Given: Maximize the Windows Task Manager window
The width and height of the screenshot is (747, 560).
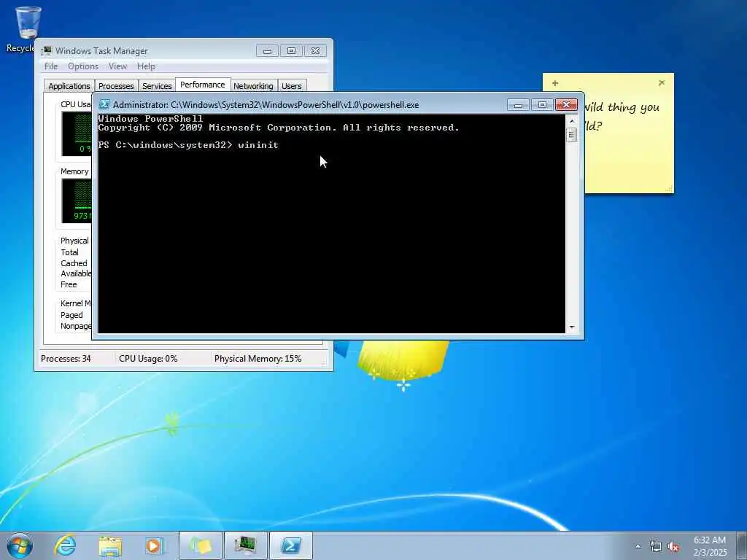Looking at the screenshot, I should [x=292, y=51].
